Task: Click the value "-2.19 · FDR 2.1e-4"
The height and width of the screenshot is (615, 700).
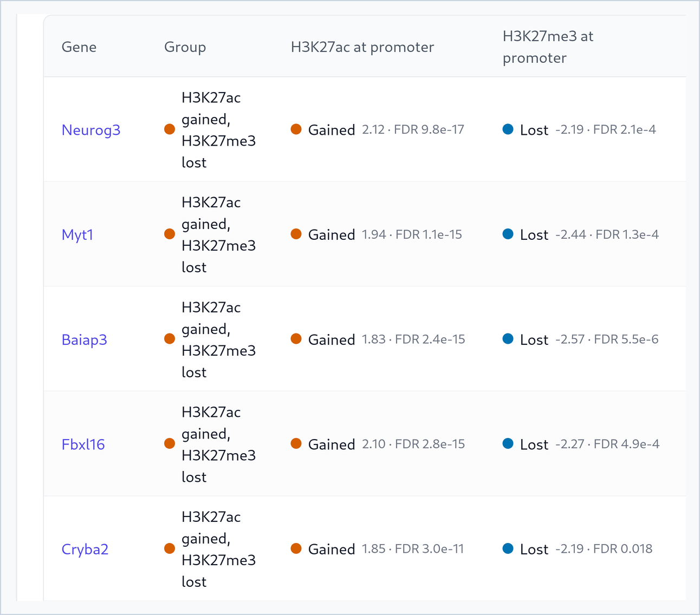Action: click(x=606, y=130)
